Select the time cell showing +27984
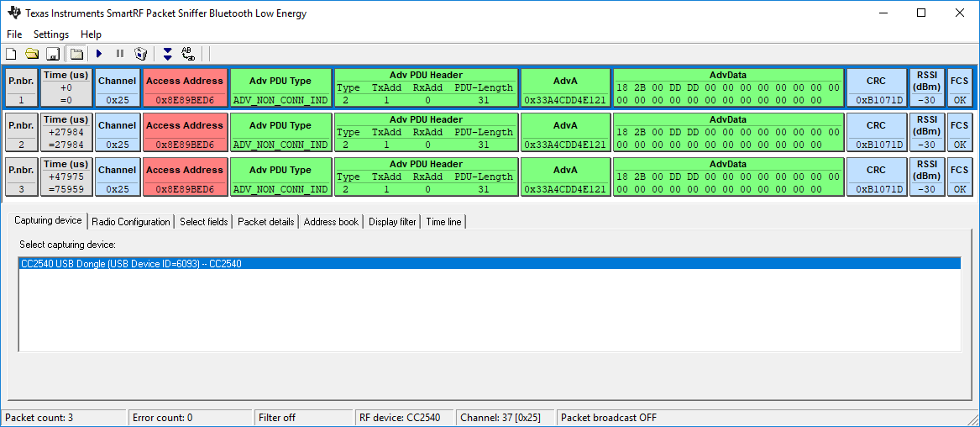Image resolution: width=980 pixels, height=427 pixels. [x=67, y=133]
